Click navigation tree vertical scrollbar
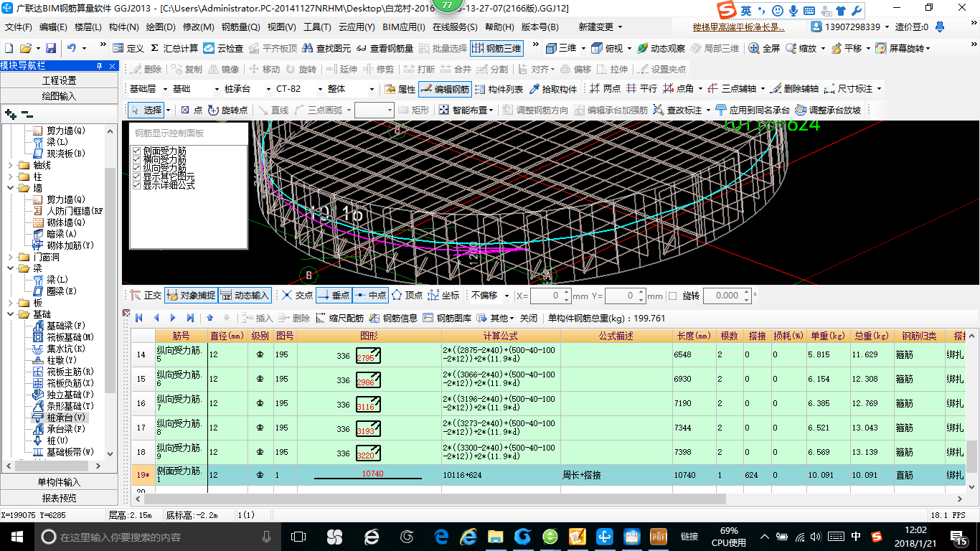Screen dimensions: 980x551 (110, 280)
